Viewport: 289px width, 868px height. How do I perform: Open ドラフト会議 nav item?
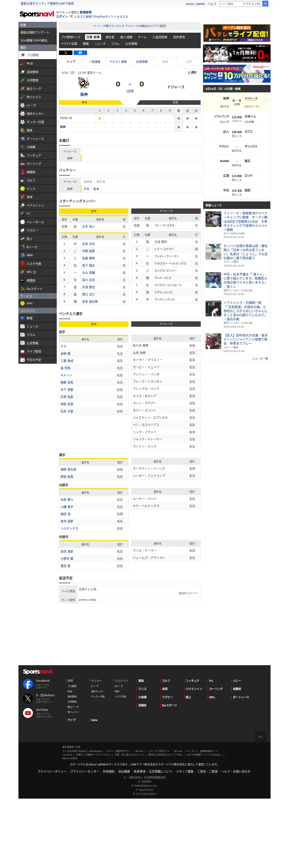tap(69, 44)
